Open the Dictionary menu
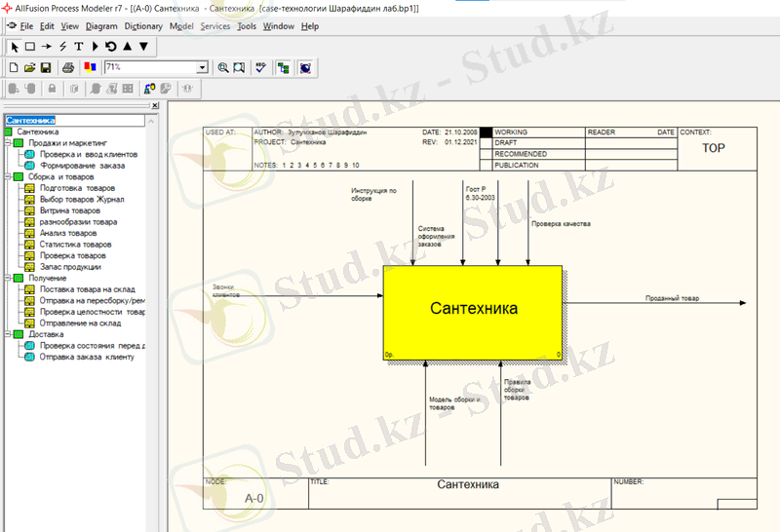 [x=143, y=26]
